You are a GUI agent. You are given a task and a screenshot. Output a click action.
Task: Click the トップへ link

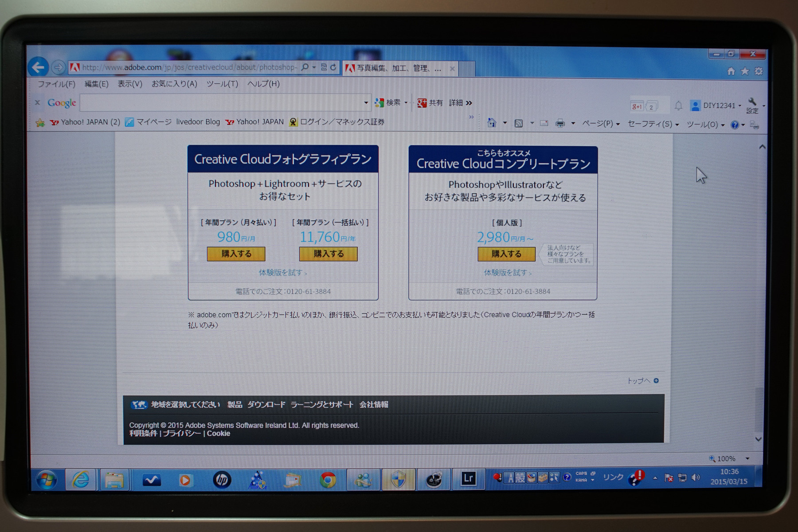[643, 381]
